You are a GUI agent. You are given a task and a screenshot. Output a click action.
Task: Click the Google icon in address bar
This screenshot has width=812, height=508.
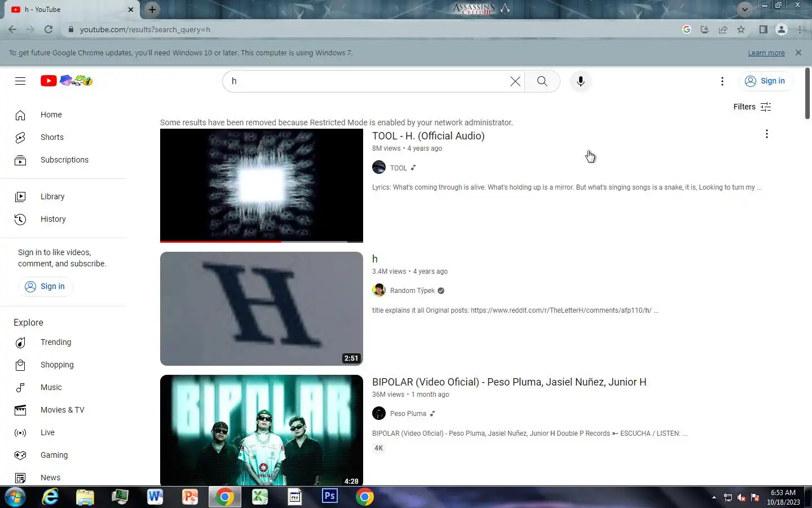[687, 29]
